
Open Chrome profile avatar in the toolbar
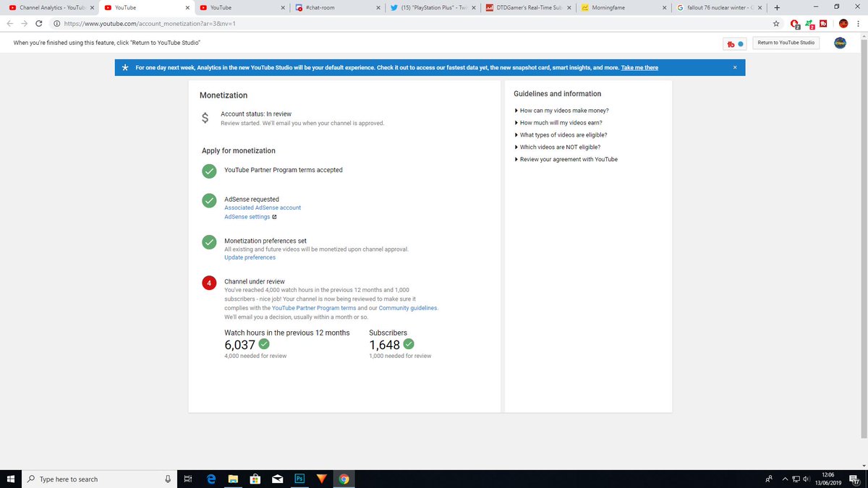click(x=843, y=24)
